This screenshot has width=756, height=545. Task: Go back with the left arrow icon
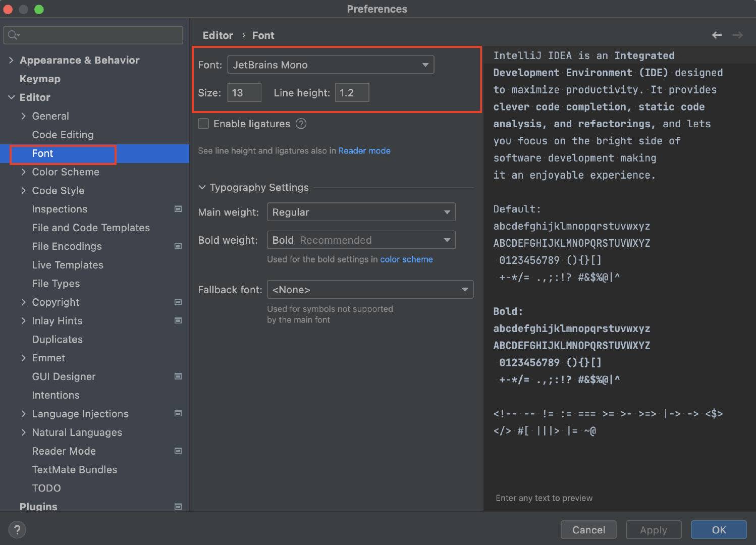pos(717,35)
